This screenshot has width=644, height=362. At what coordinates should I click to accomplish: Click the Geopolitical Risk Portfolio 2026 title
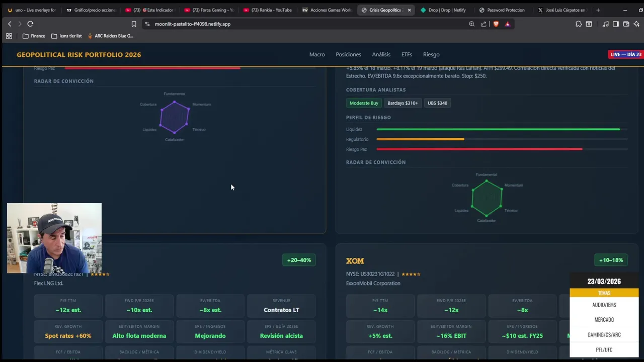tap(79, 54)
